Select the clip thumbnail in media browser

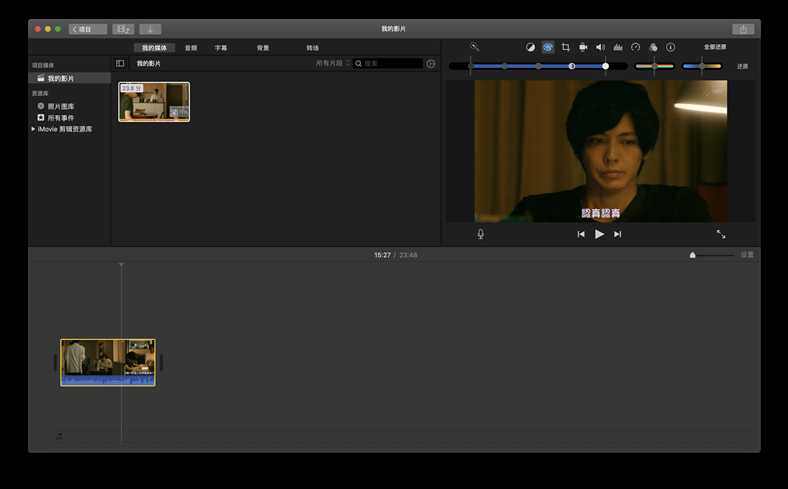(x=154, y=102)
